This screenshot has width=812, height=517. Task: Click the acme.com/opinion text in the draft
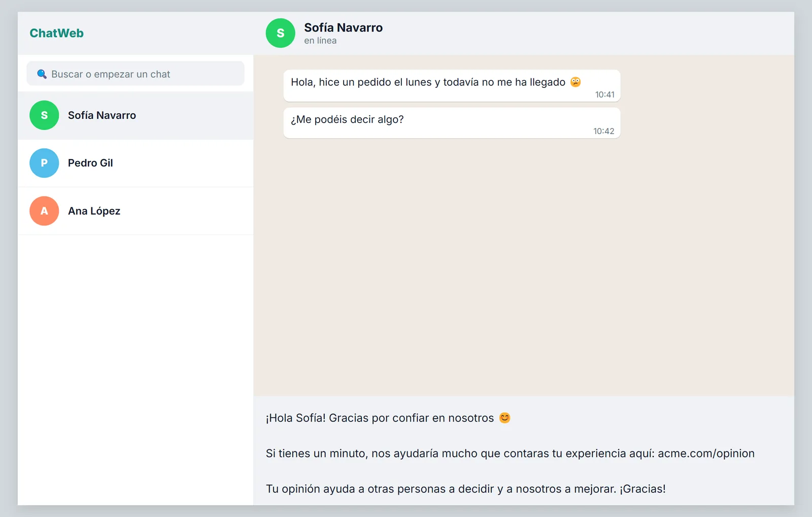(706, 454)
